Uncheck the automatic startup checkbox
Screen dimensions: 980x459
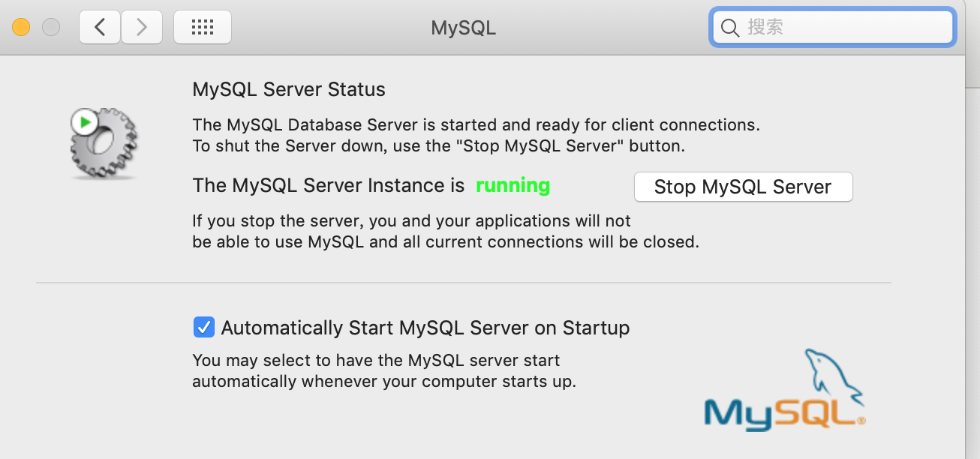pyautogui.click(x=203, y=328)
